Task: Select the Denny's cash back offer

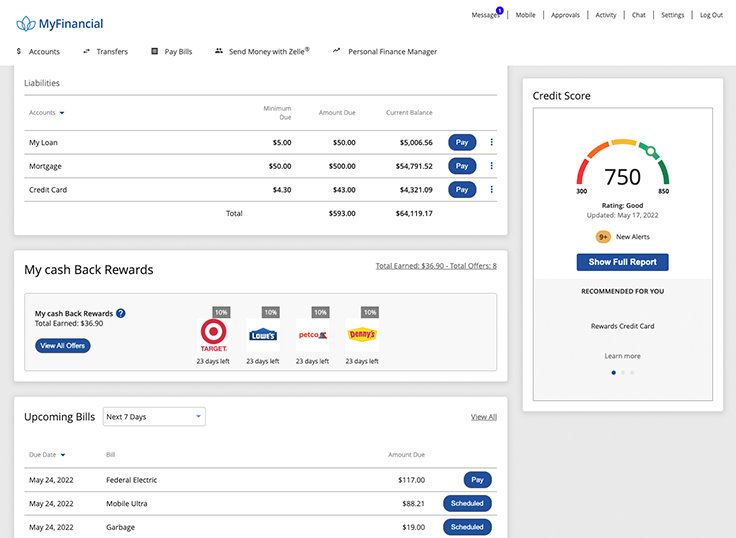Action: click(x=362, y=335)
